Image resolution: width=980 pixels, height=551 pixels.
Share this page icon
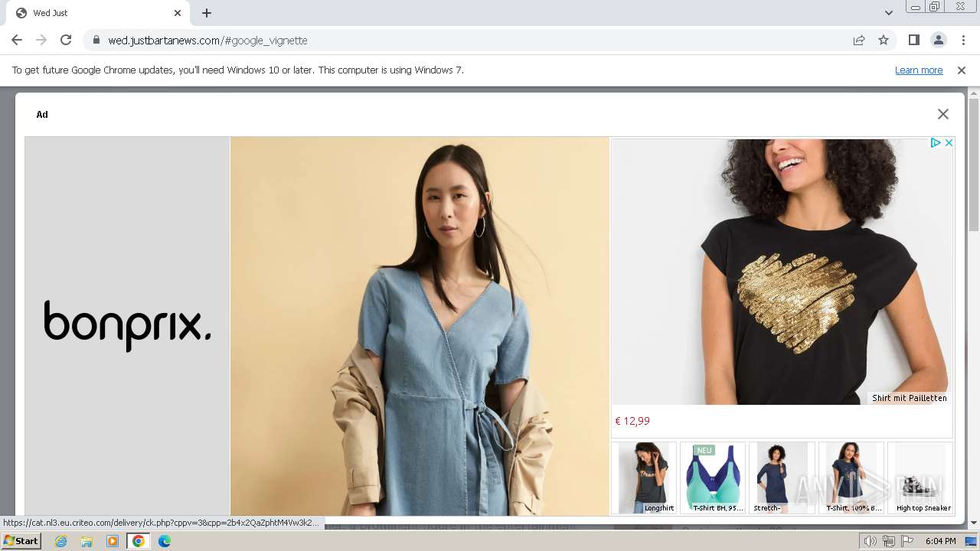coord(859,40)
